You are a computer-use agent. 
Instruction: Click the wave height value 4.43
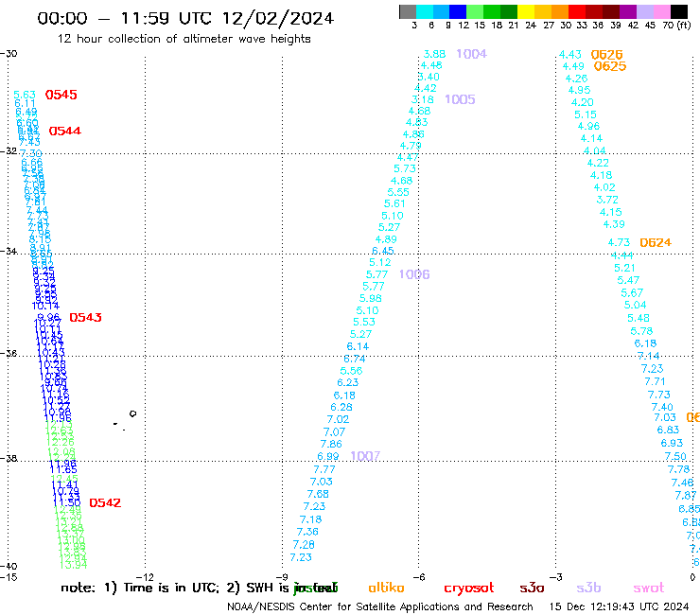570,55
